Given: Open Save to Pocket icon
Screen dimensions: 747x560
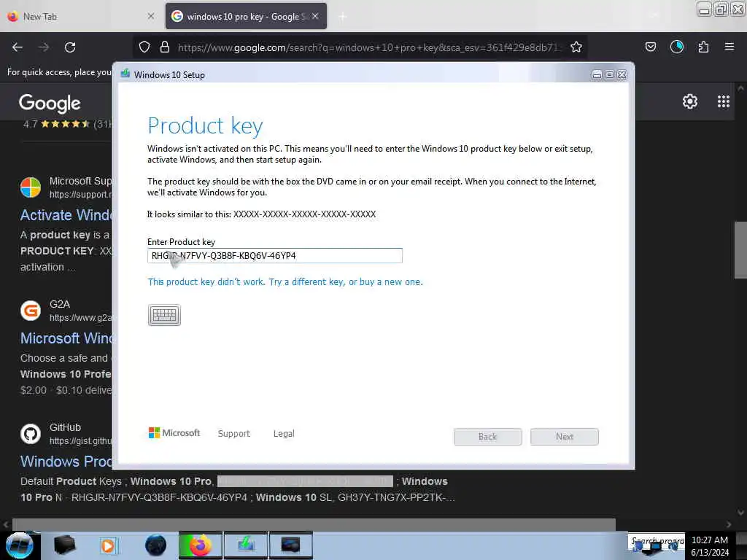Looking at the screenshot, I should (x=651, y=47).
